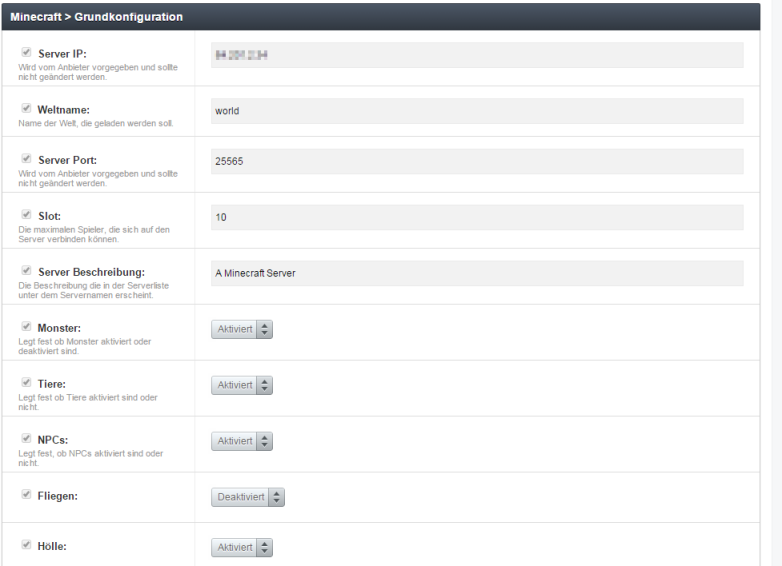
Task: Click the NPCs label
Action: pyautogui.click(x=52, y=440)
